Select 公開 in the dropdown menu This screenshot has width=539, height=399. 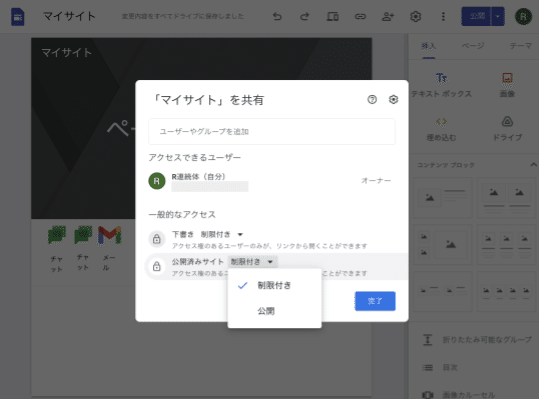point(274,311)
